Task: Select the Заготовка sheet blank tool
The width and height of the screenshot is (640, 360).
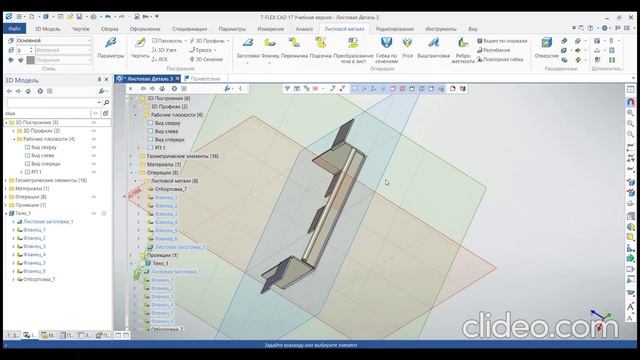Action: 248,48
